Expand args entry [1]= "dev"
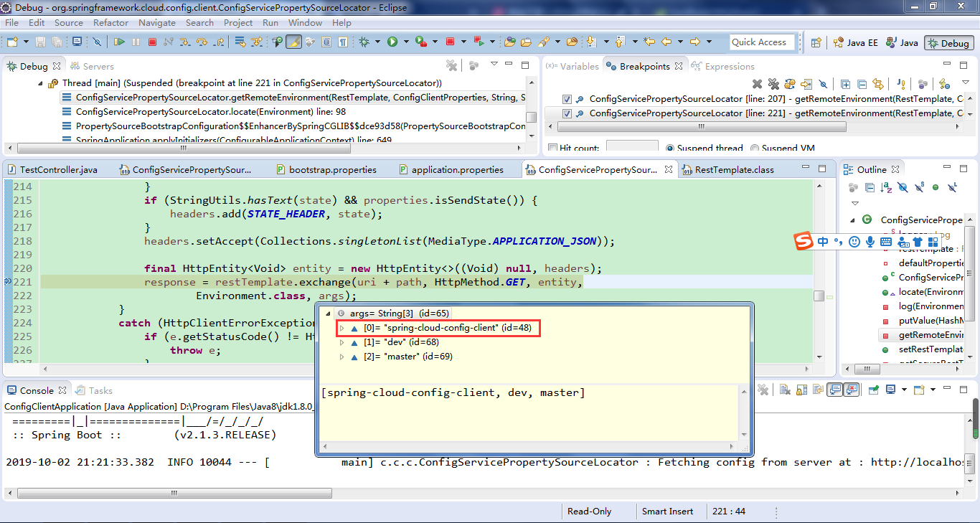 tap(342, 342)
